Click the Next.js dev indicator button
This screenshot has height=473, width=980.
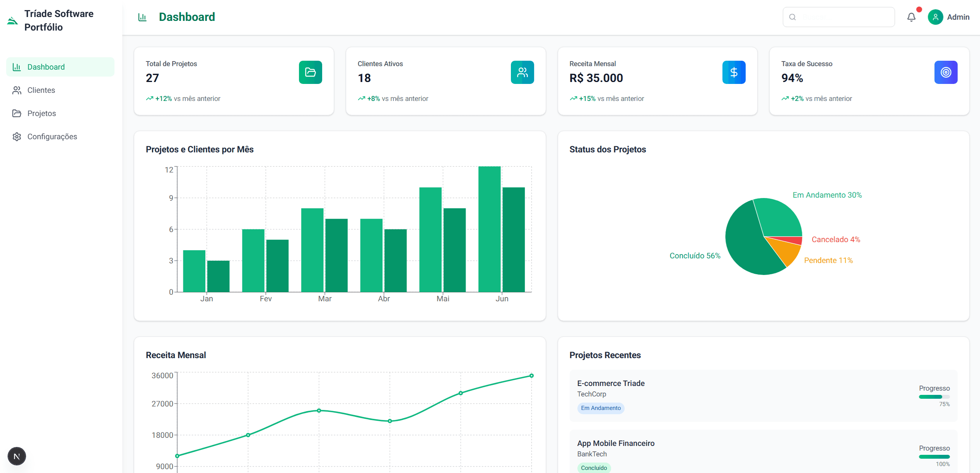(17, 456)
